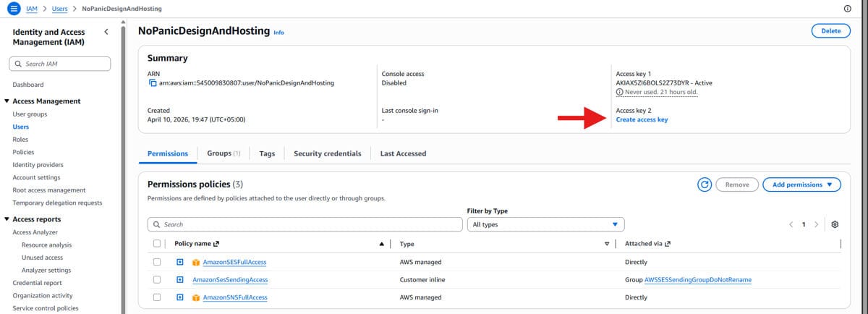Image resolution: width=868 pixels, height=314 pixels.
Task: Open Service control policies in sidebar
Action: (x=46, y=308)
